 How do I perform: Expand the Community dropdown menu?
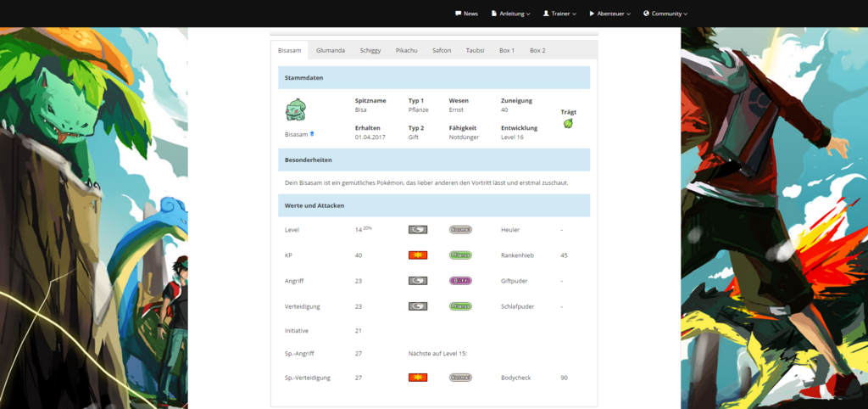665,14
